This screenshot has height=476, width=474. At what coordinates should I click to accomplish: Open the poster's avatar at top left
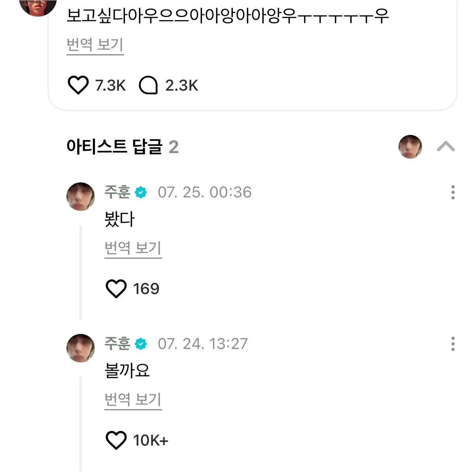click(38, 6)
